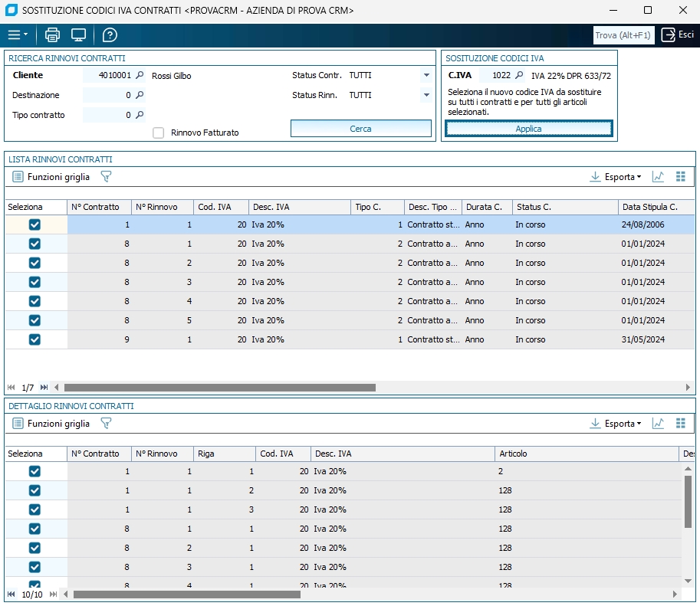The height and width of the screenshot is (606, 700).
Task: Click the printer icon in the toolbar
Action: coord(52,35)
